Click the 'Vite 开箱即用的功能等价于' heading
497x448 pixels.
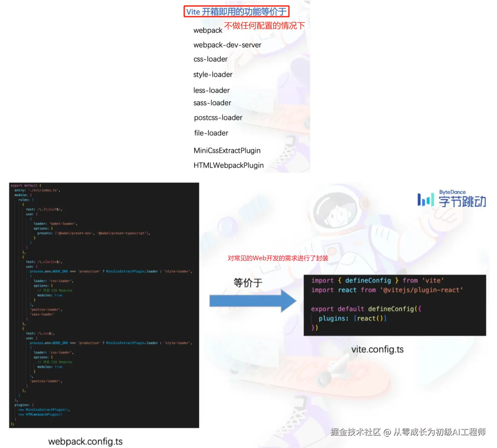click(x=237, y=12)
